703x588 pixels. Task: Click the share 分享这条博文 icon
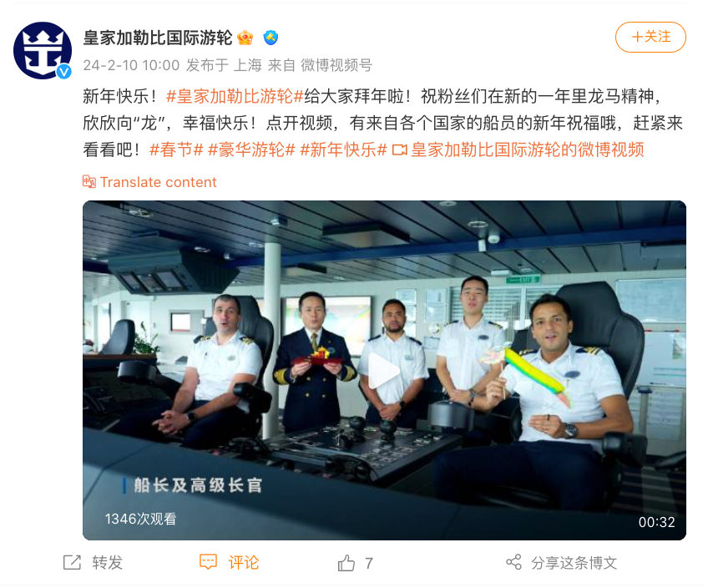click(513, 562)
